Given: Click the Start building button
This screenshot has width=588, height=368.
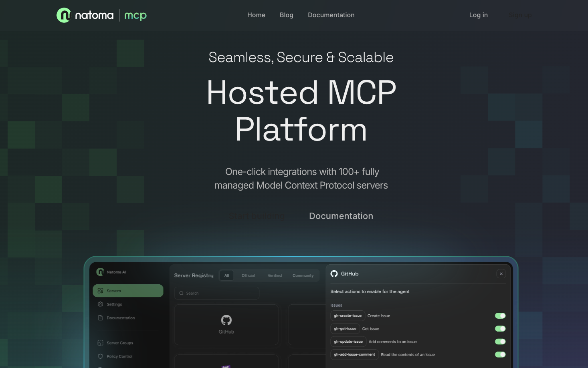Looking at the screenshot, I should click(x=257, y=216).
